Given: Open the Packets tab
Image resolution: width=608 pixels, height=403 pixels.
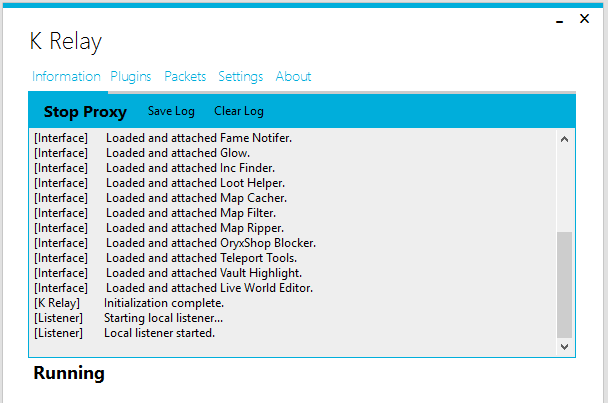Looking at the screenshot, I should pos(185,76).
